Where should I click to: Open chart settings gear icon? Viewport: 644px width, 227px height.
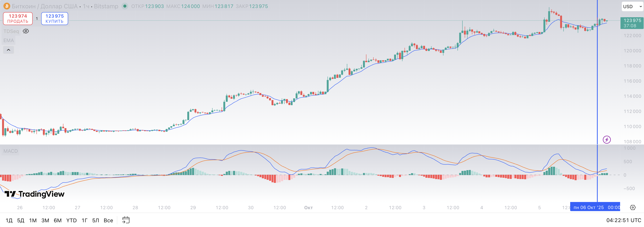[632, 207]
